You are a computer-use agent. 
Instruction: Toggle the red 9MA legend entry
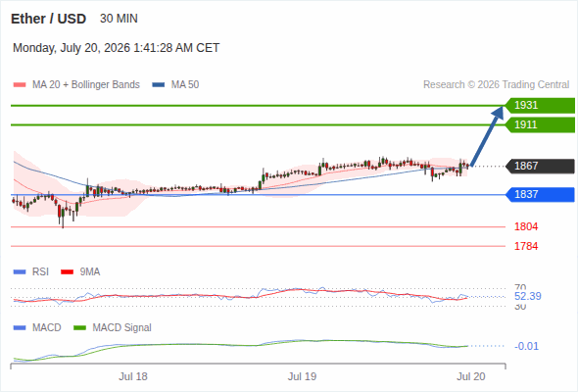(80, 271)
